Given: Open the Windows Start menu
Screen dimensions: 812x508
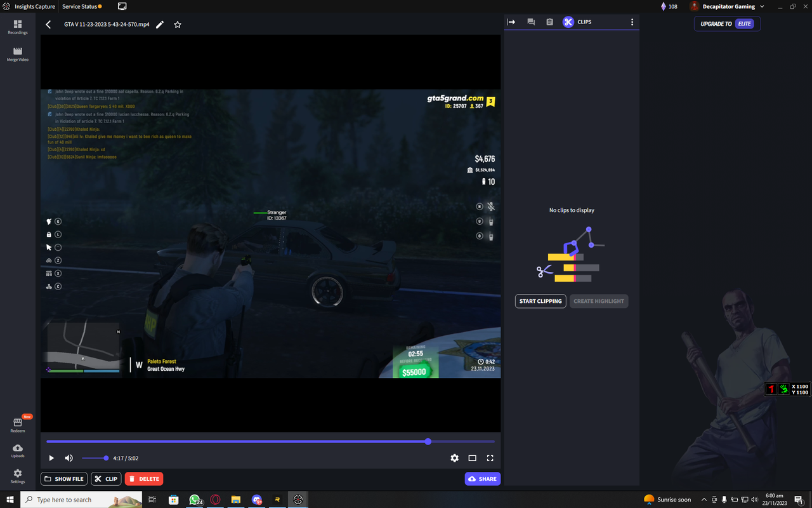Looking at the screenshot, I should pos(10,500).
